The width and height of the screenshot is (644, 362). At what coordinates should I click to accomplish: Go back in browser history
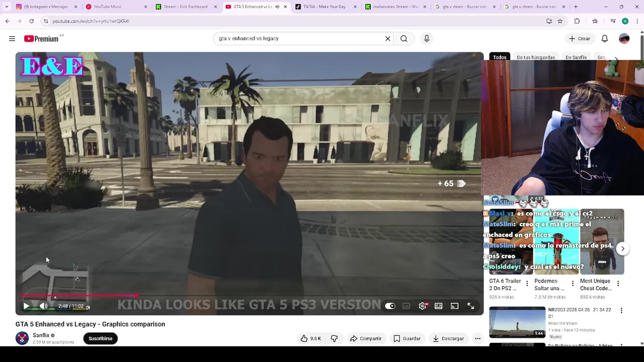pyautogui.click(x=7, y=21)
